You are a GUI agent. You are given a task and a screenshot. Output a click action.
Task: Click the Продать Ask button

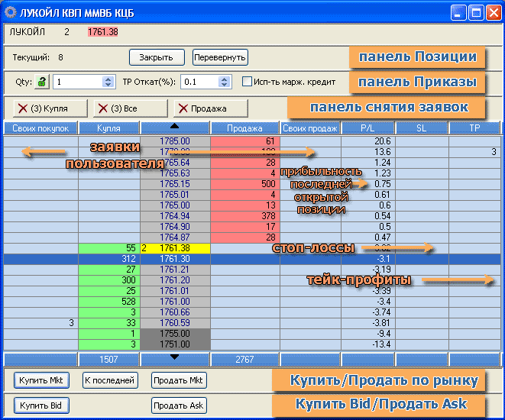(179, 405)
